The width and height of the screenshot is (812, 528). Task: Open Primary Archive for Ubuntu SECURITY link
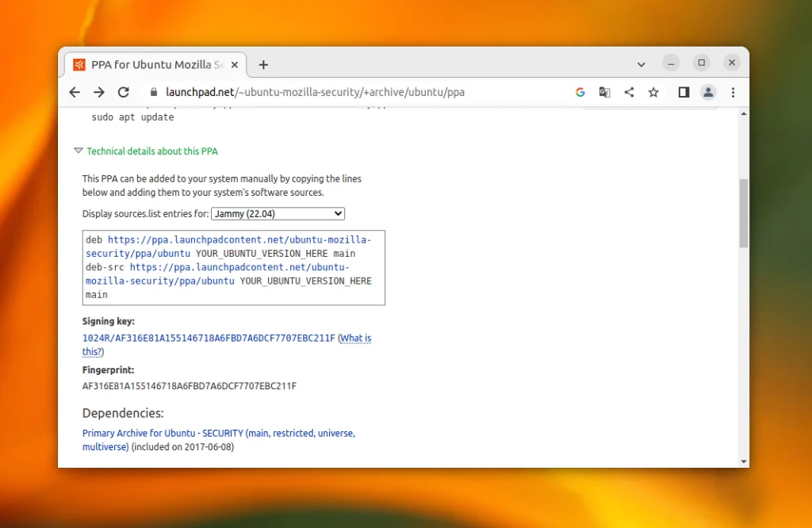(219, 440)
